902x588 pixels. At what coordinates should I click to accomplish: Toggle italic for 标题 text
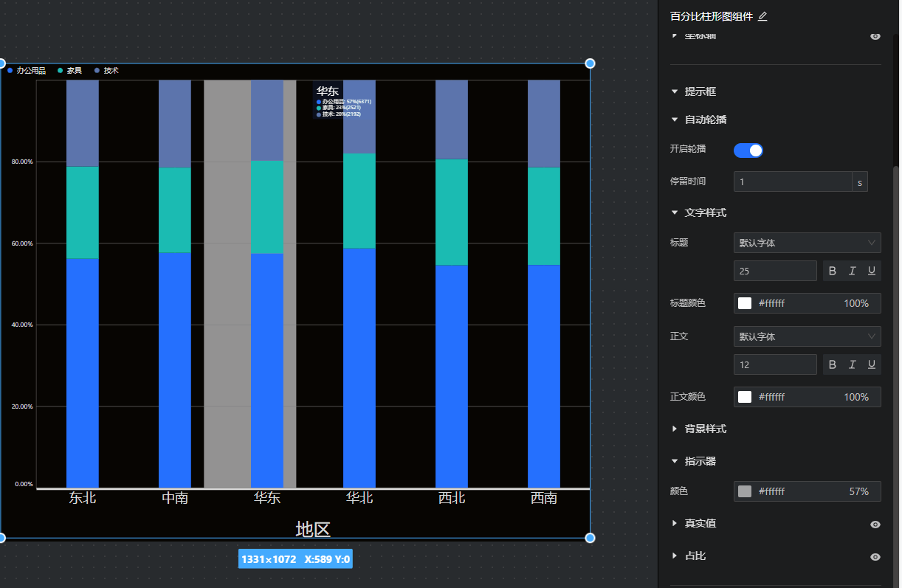click(x=852, y=271)
